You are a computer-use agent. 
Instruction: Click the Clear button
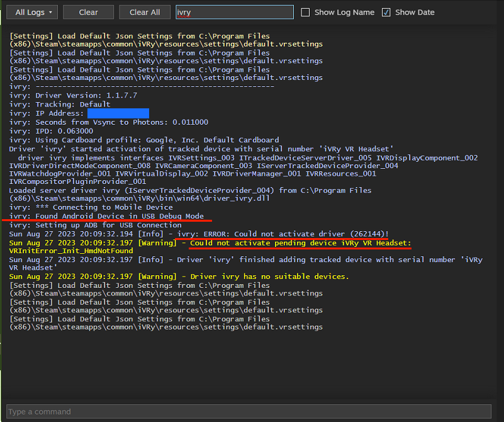[88, 12]
